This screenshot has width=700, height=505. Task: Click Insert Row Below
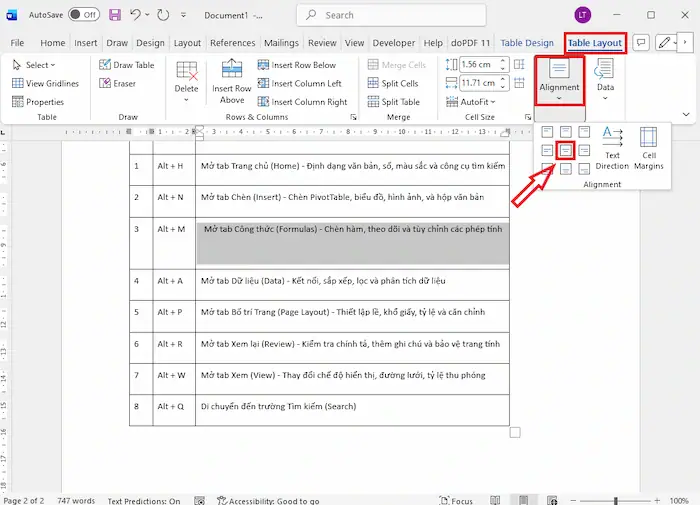point(302,65)
